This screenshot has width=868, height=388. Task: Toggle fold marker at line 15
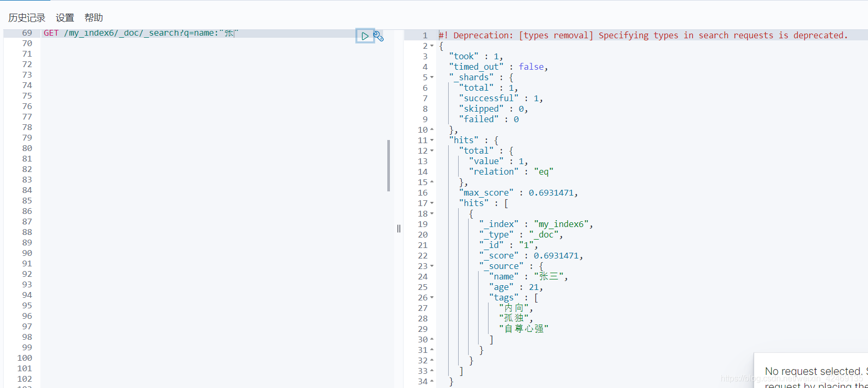point(432,182)
